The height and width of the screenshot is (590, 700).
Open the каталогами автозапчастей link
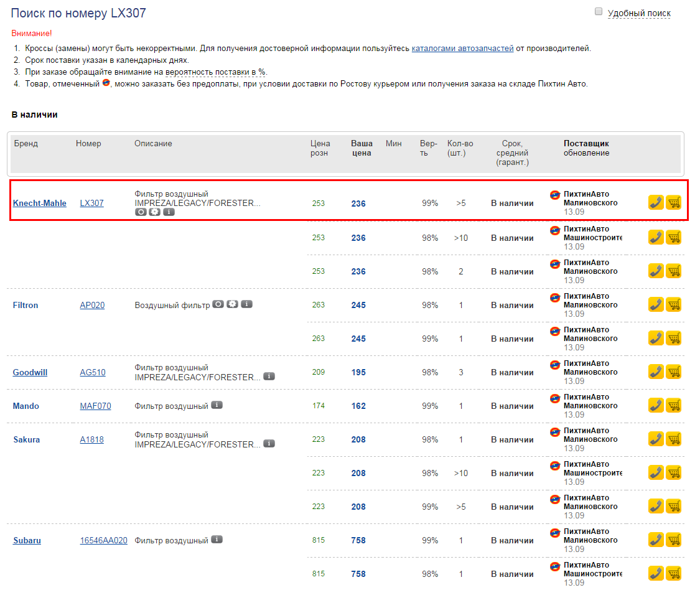coord(462,48)
